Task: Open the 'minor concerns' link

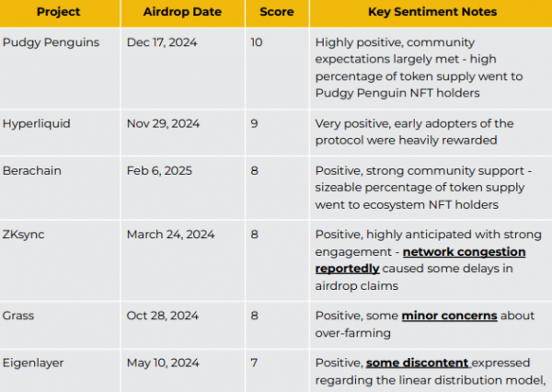Action: pos(449,316)
